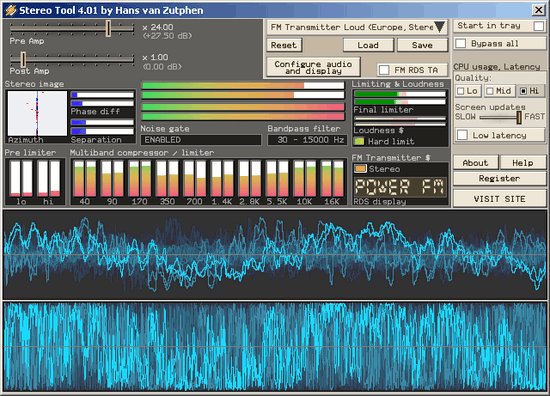The width and height of the screenshot is (550, 396).
Task: Click the lower output waveform display
Action: 275,347
